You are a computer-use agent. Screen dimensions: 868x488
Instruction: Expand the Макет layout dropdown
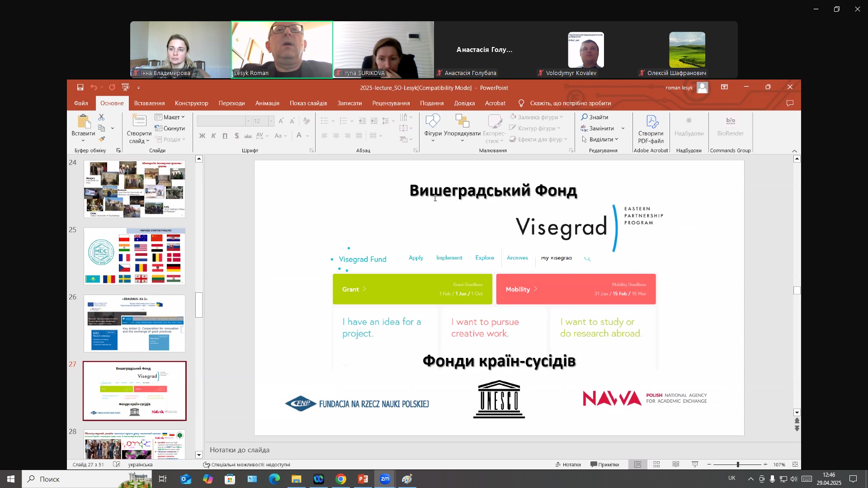point(170,117)
